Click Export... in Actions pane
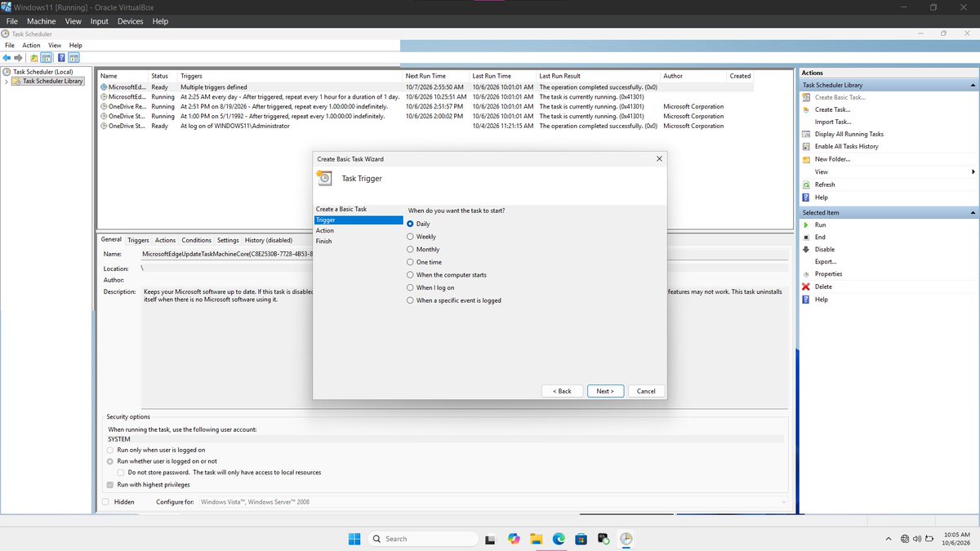The width and height of the screenshot is (980, 551). (x=826, y=261)
